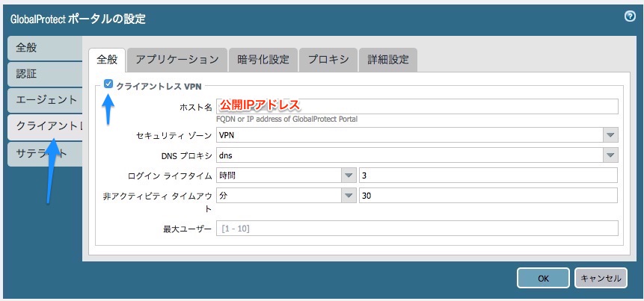
Task: Open the help icon in dialog header
Action: tap(629, 17)
